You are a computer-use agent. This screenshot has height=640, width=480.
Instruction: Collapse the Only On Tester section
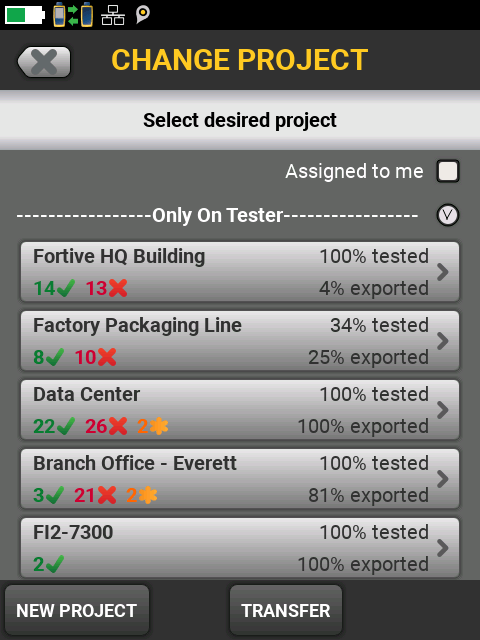(x=448, y=215)
